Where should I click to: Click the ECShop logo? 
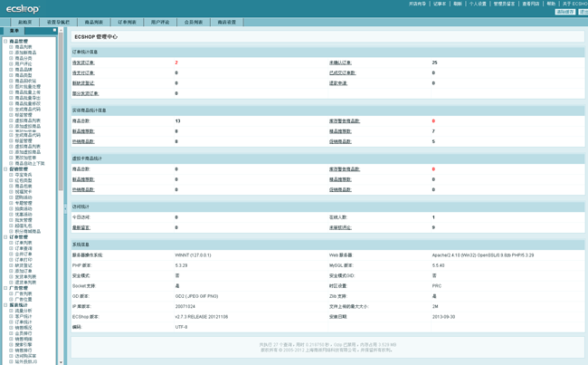[x=23, y=8]
